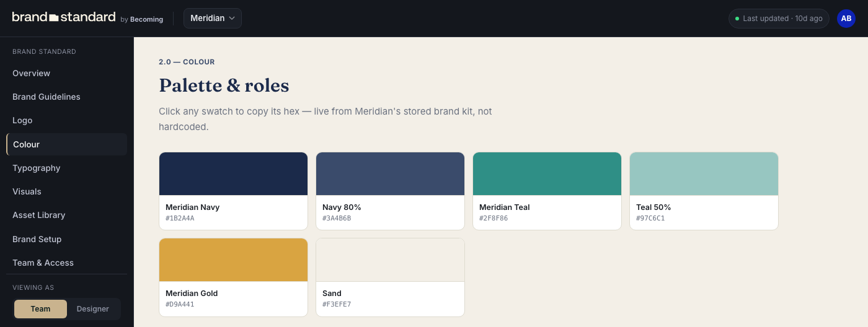Go to Overview in sidebar
The width and height of the screenshot is (868, 327).
[x=66, y=73]
